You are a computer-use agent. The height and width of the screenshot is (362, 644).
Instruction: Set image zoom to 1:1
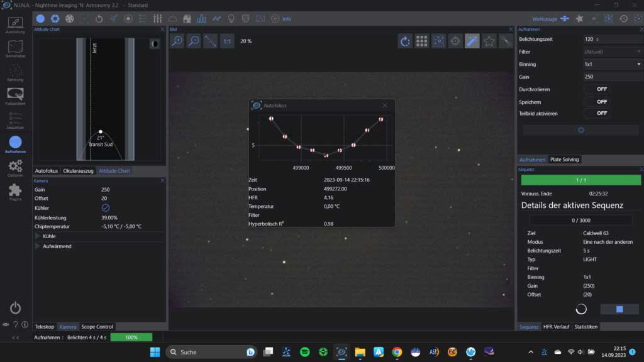[227, 41]
